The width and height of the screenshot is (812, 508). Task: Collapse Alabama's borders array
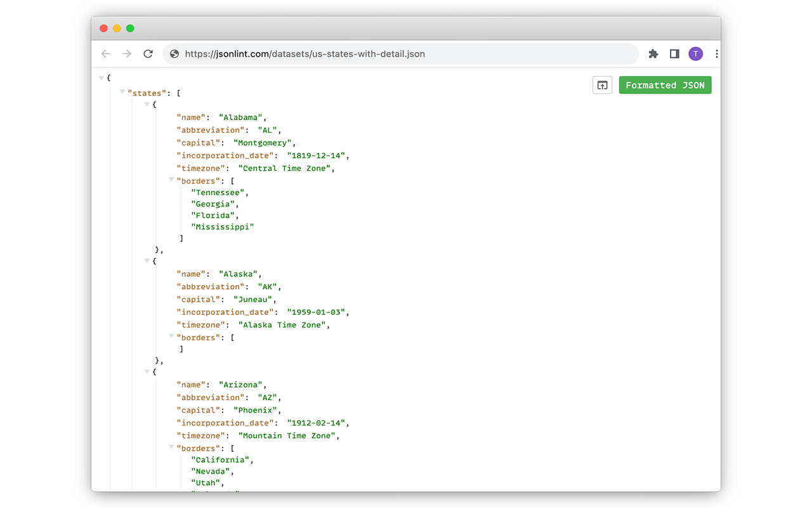tap(171, 180)
